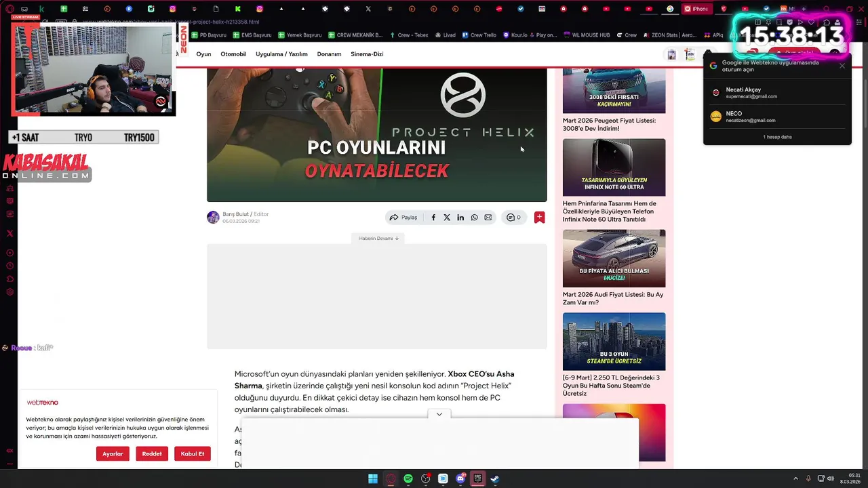Open the Oyun menu category

click(x=203, y=54)
